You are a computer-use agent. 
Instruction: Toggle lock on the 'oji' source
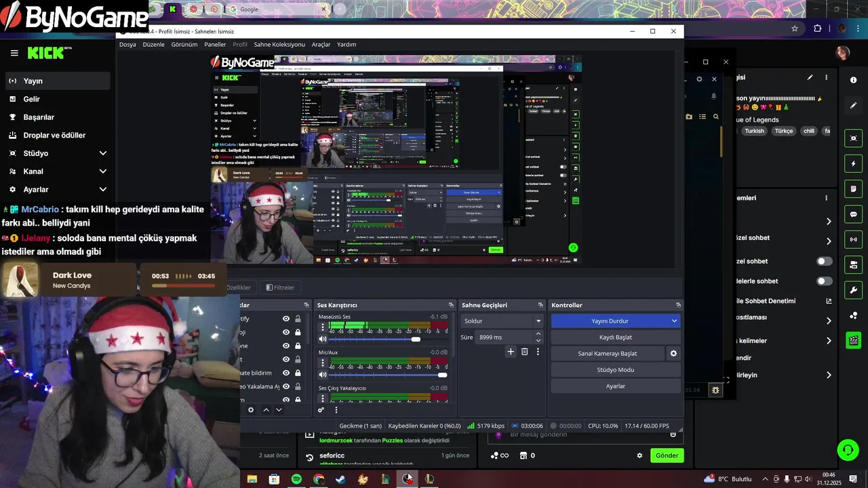[298, 332]
